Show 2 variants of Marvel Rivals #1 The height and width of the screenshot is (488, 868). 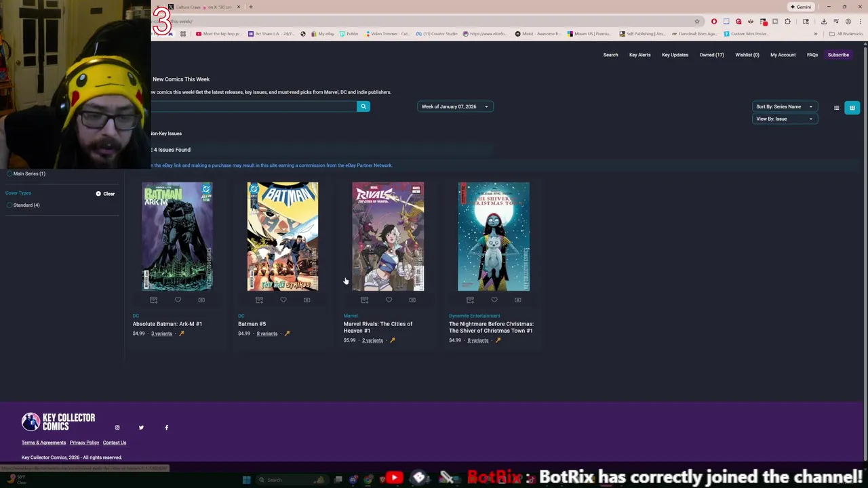coord(372,340)
